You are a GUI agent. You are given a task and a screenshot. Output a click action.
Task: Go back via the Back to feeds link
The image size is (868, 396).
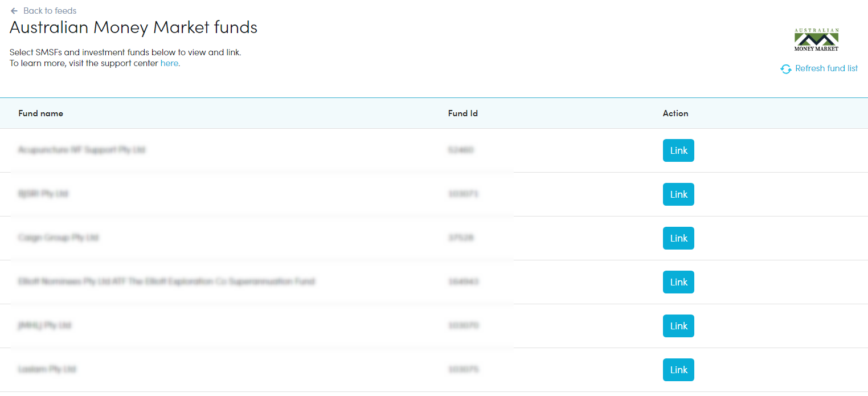(50, 11)
